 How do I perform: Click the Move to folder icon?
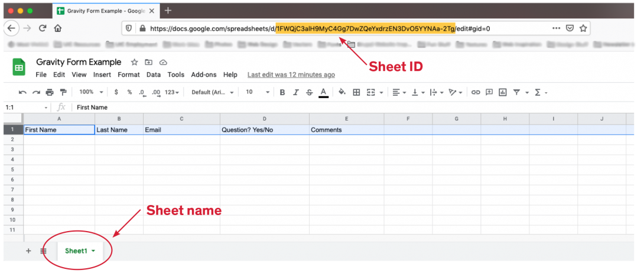tap(149, 63)
